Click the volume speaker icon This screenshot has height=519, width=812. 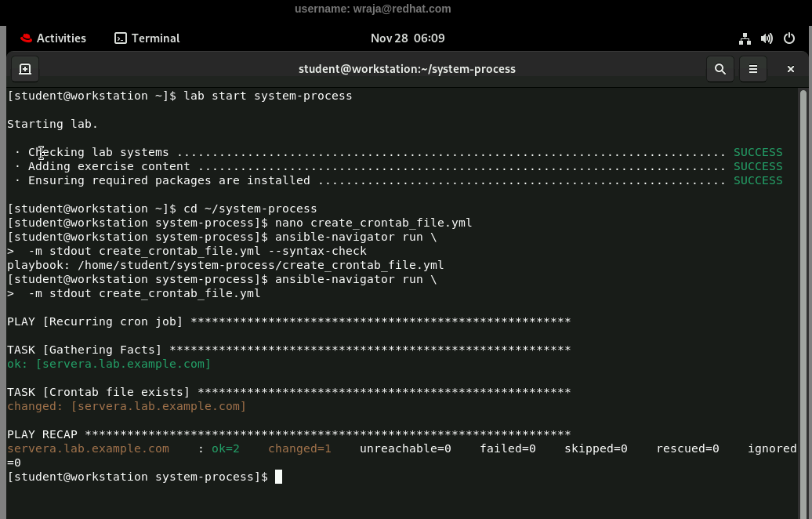(767, 38)
